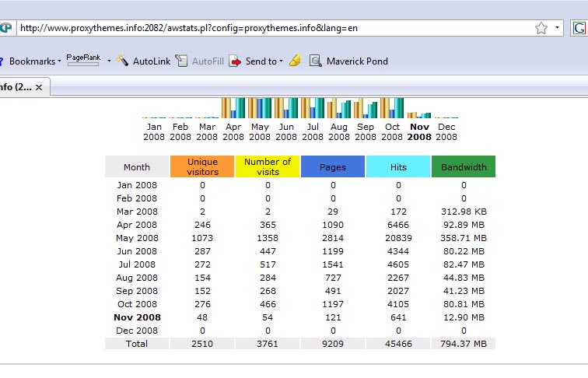This screenshot has height=378, width=588.
Task: Click the Oct 2008 bar in chart
Action: coord(391,107)
